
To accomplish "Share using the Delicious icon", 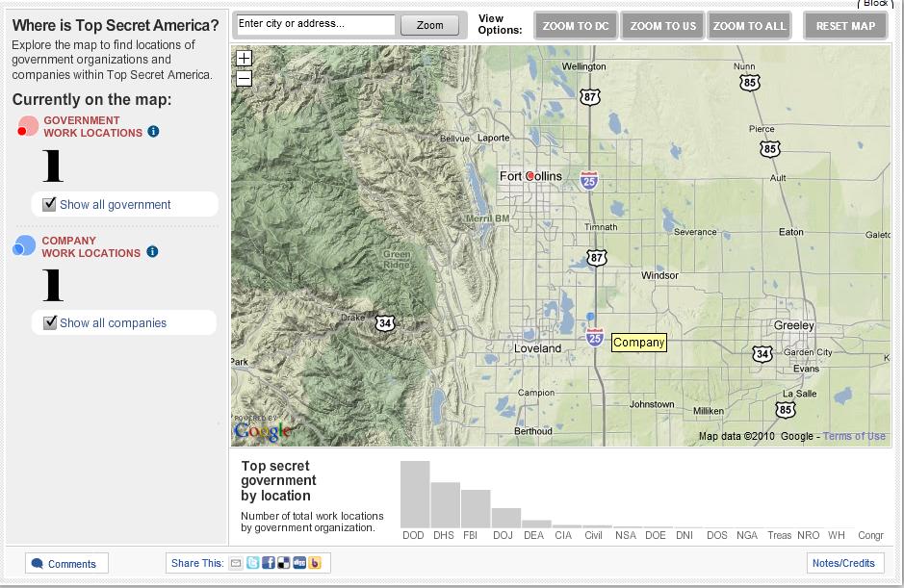I will [283, 563].
